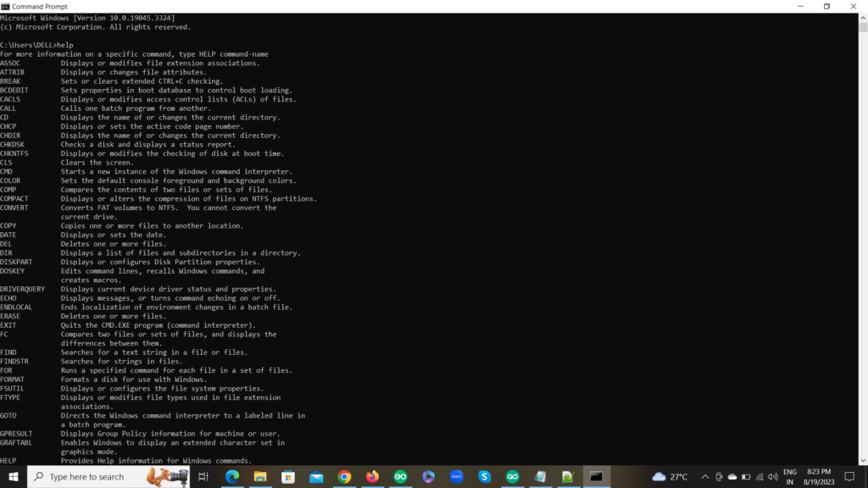The image size is (868, 488).
Task: Click the FSUTIL command name
Action: (x=12, y=388)
